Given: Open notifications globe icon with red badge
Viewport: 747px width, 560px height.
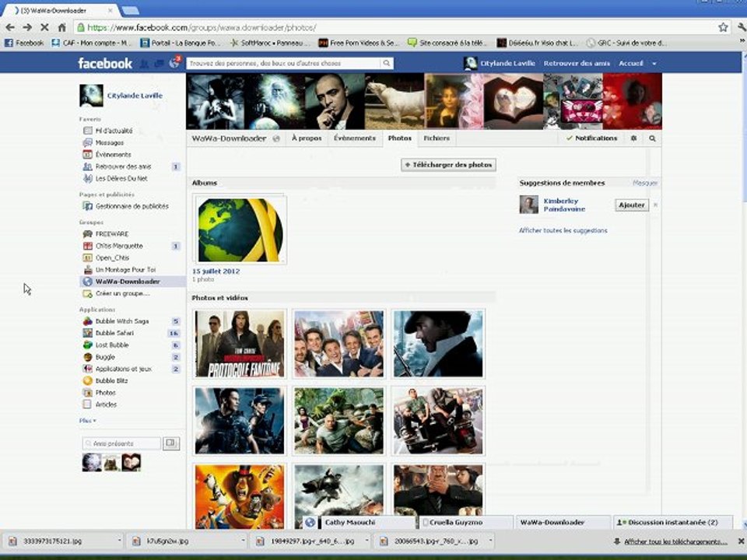Looking at the screenshot, I should 174,63.
